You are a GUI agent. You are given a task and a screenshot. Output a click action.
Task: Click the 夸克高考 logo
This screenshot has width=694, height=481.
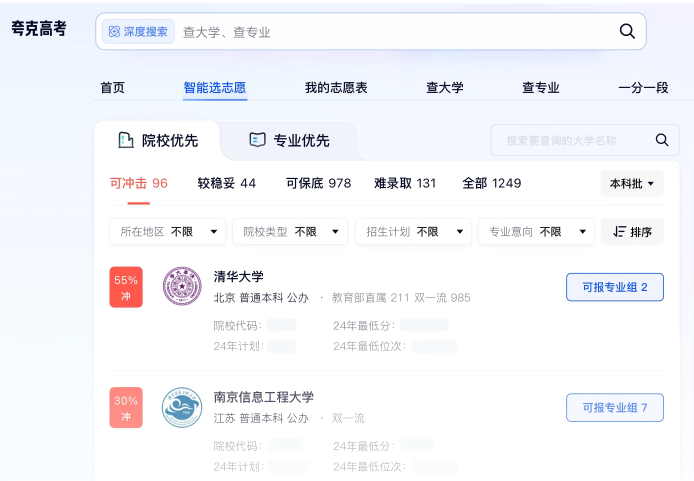[39, 29]
